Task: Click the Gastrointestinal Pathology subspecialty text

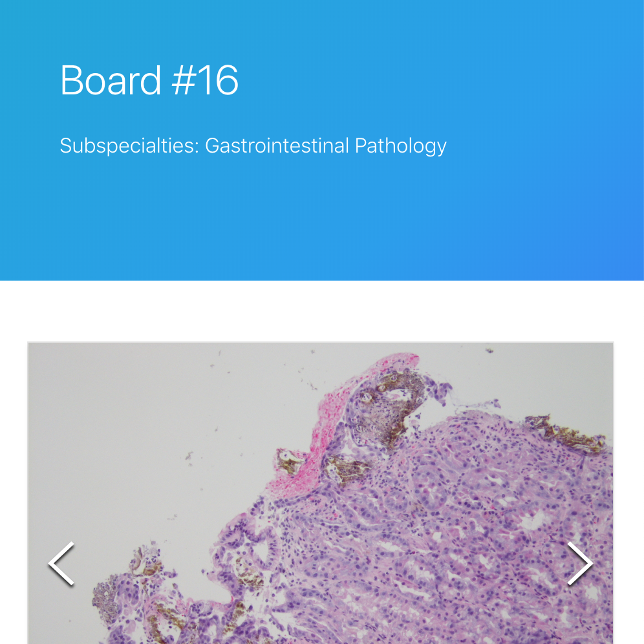Action: [325, 145]
